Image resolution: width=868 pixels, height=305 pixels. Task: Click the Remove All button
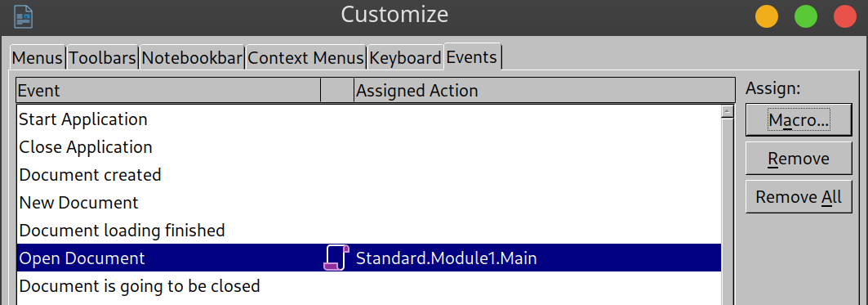coord(799,197)
